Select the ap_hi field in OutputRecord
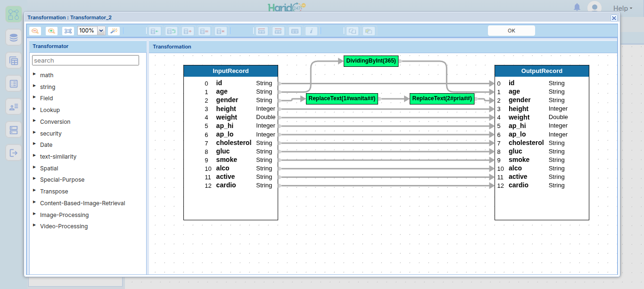The width and height of the screenshot is (644, 289). (x=517, y=126)
